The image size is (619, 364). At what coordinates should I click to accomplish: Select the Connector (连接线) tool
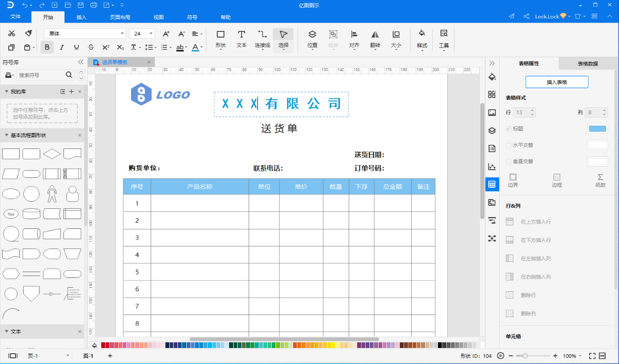[x=263, y=39]
